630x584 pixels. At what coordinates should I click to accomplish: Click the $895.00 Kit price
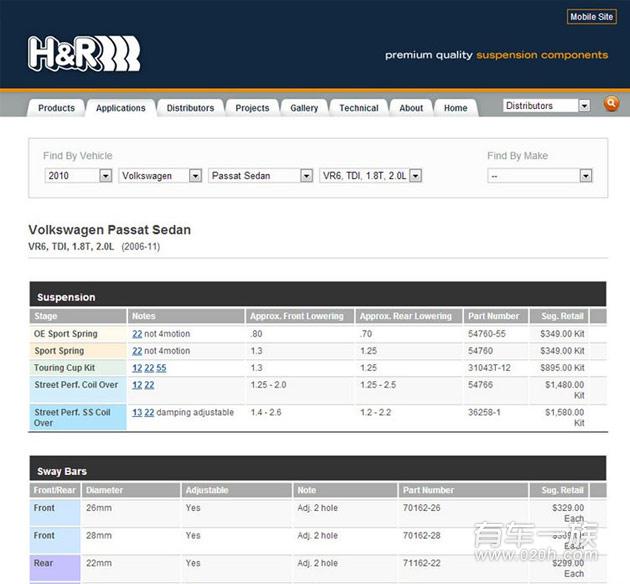[x=562, y=368]
